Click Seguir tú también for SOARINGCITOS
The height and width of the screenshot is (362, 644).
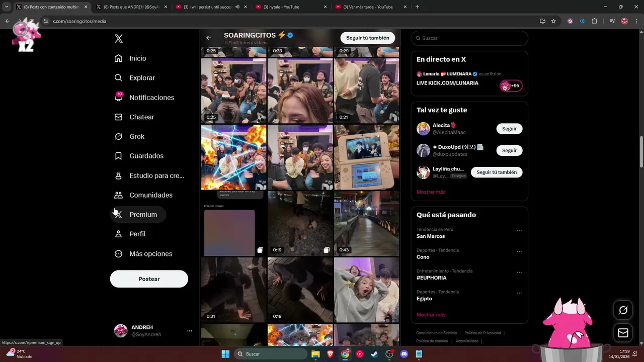coord(368,38)
